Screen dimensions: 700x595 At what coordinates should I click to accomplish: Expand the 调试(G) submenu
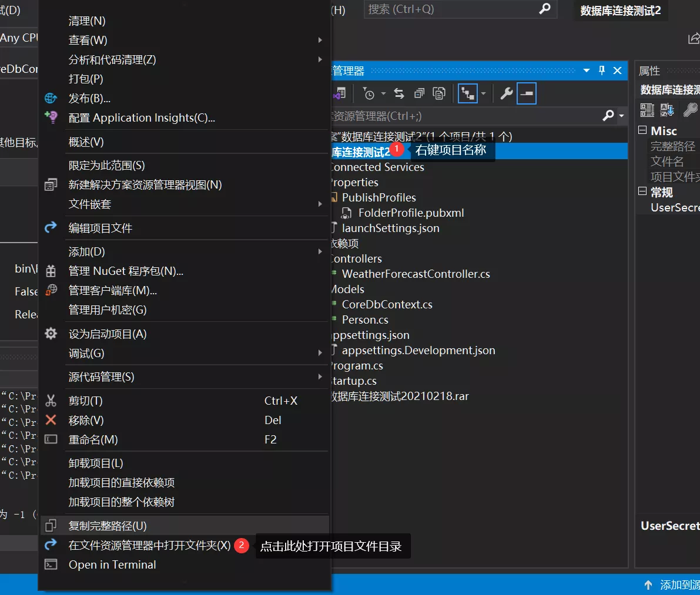click(320, 353)
